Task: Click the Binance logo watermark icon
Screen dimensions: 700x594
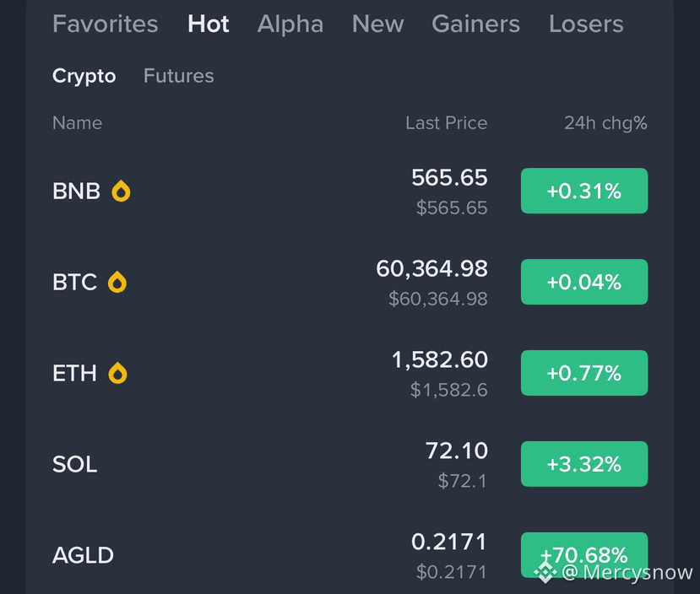Action: click(545, 572)
